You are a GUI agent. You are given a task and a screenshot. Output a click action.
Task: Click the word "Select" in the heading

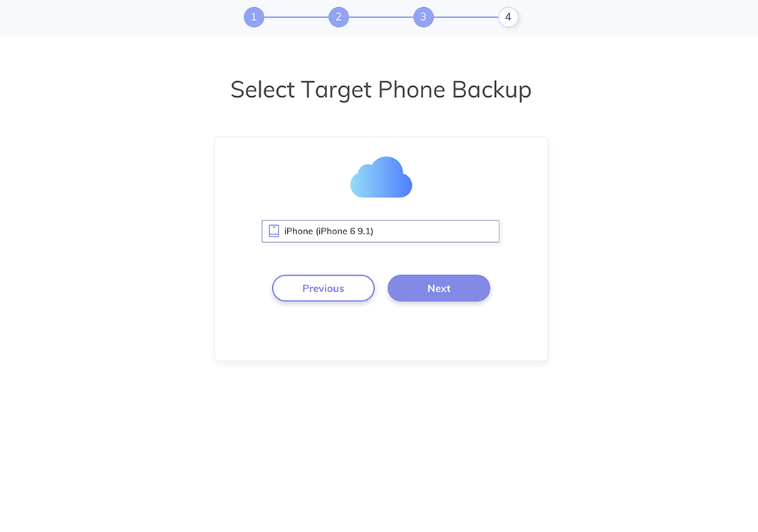(x=262, y=90)
